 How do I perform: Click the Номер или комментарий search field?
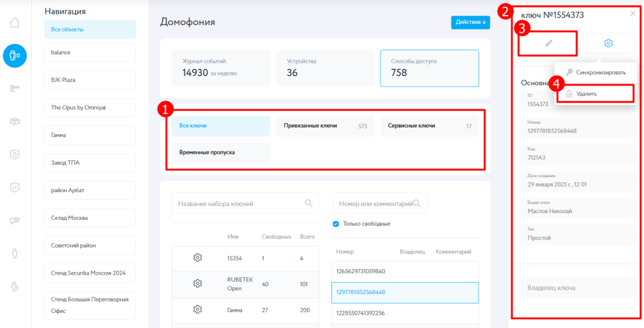pyautogui.click(x=380, y=203)
